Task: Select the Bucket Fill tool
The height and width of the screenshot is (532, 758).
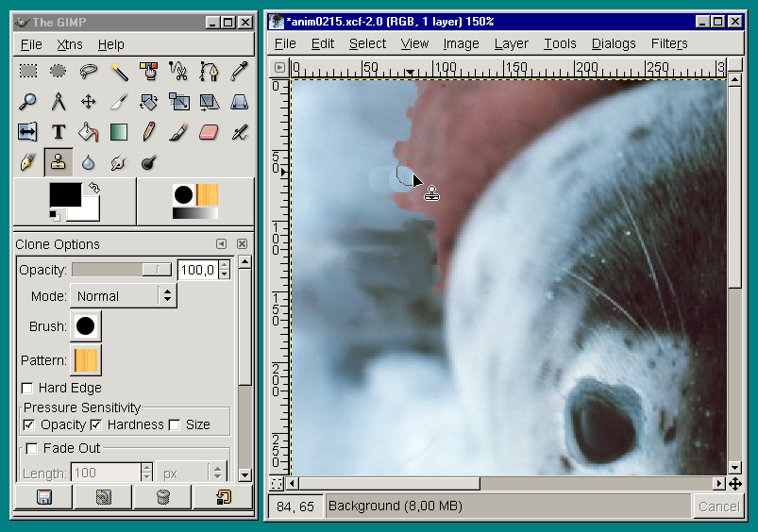Action: point(89,132)
